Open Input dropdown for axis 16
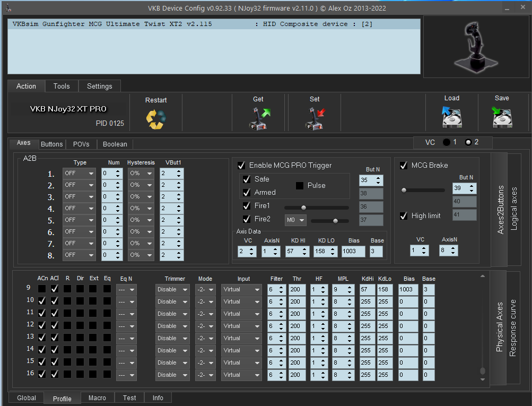532x406 pixels. pyautogui.click(x=241, y=375)
